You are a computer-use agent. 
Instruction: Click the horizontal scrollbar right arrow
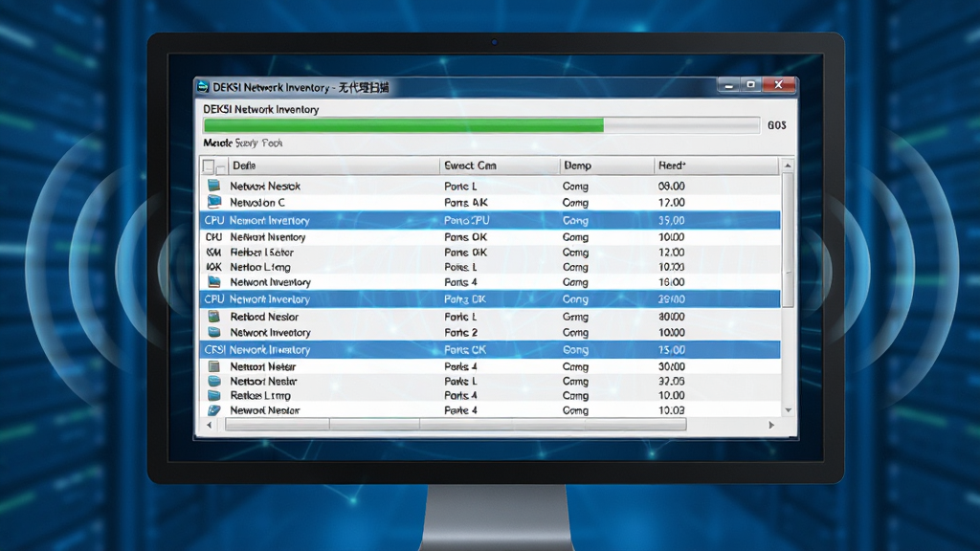[x=771, y=425]
